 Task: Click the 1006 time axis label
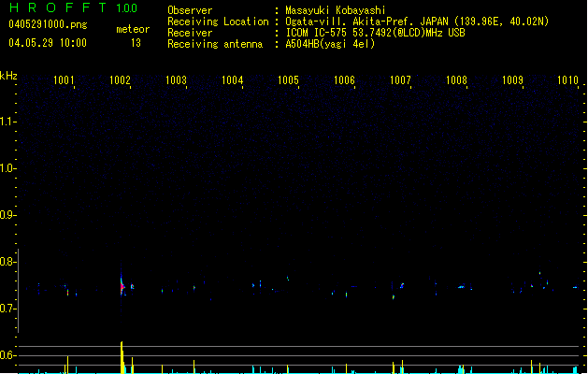(x=344, y=79)
